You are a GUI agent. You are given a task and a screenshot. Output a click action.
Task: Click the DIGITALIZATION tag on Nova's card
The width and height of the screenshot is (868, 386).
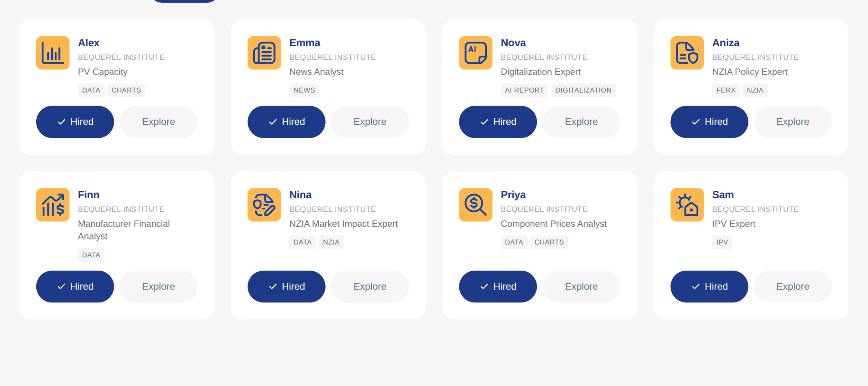pyautogui.click(x=583, y=90)
